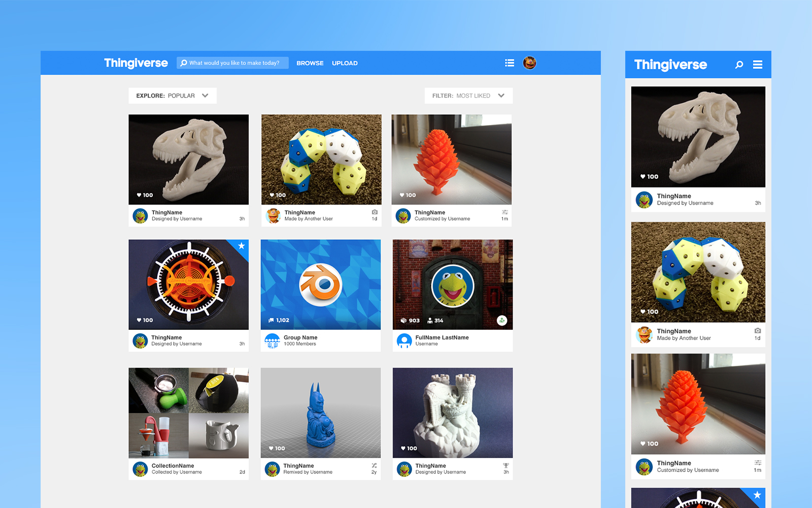Click 'Remixed by Username' on the Batman card

coord(308,472)
